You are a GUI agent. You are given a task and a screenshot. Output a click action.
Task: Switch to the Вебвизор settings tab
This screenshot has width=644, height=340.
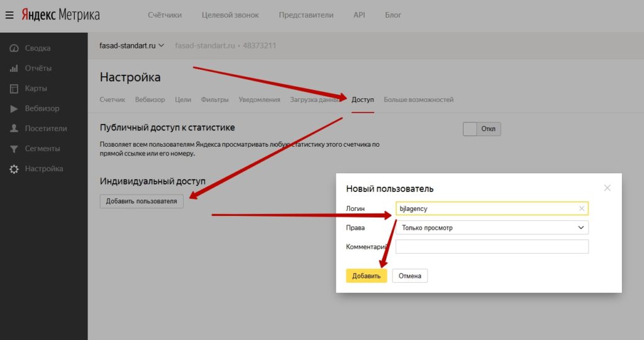[150, 99]
